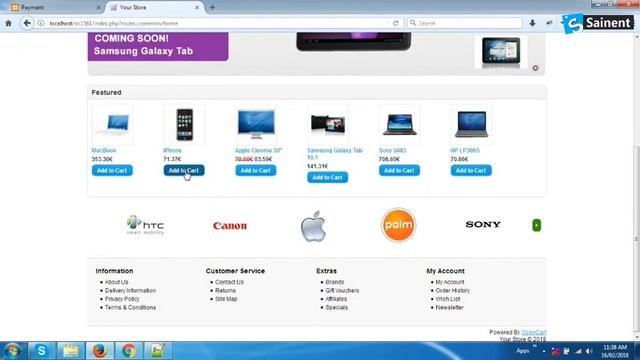
Task: Open the MacBook product name link
Action: click(104, 150)
